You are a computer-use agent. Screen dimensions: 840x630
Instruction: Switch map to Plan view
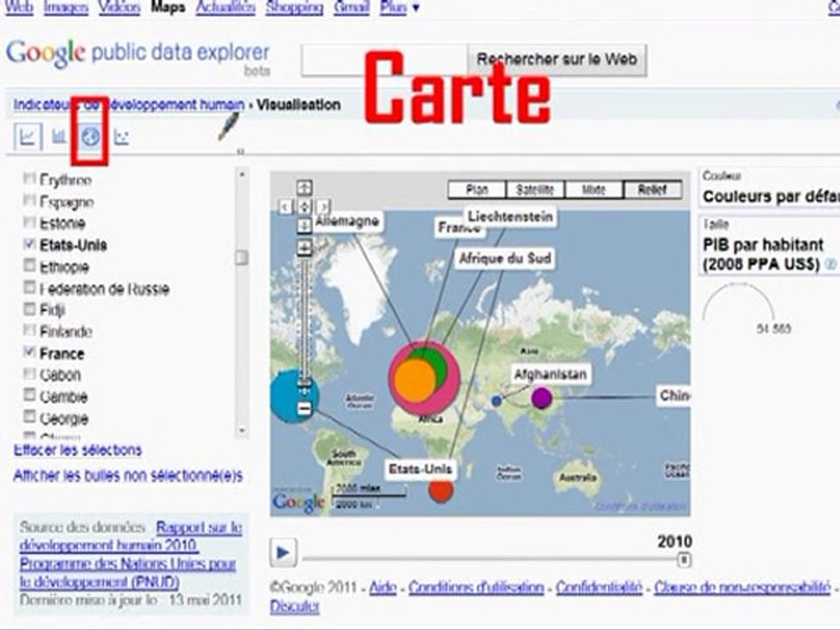[477, 190]
